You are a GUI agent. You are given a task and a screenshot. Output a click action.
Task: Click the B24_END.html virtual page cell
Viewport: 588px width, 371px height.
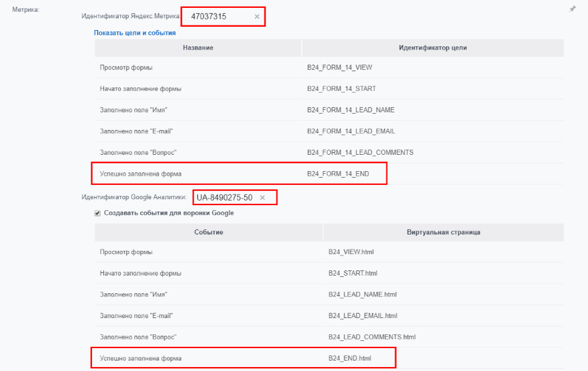click(x=350, y=359)
